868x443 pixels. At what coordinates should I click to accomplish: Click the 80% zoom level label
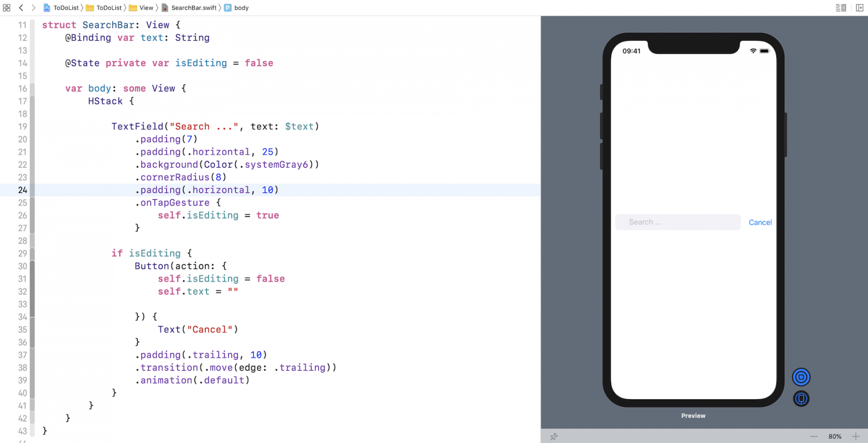(834, 437)
